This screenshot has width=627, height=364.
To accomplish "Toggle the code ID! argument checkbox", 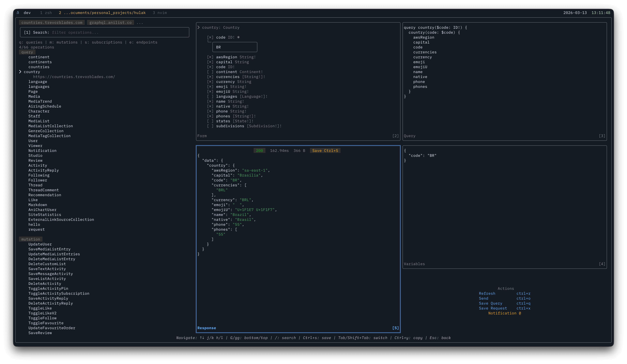I will [x=210, y=37].
